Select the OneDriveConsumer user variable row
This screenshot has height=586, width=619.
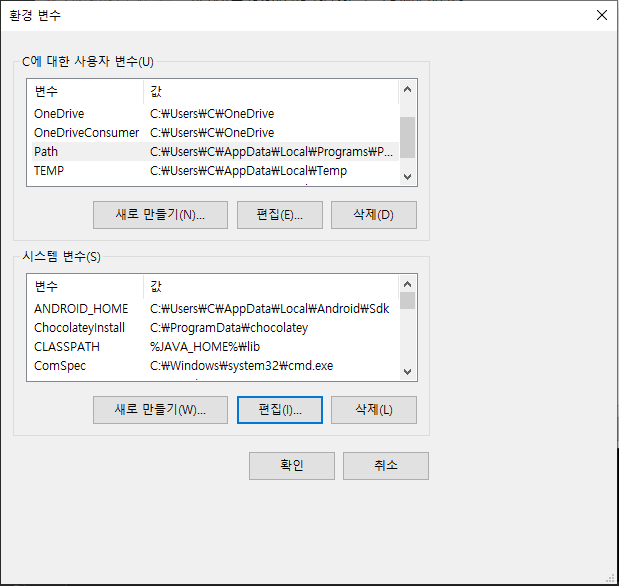[x=215, y=133]
